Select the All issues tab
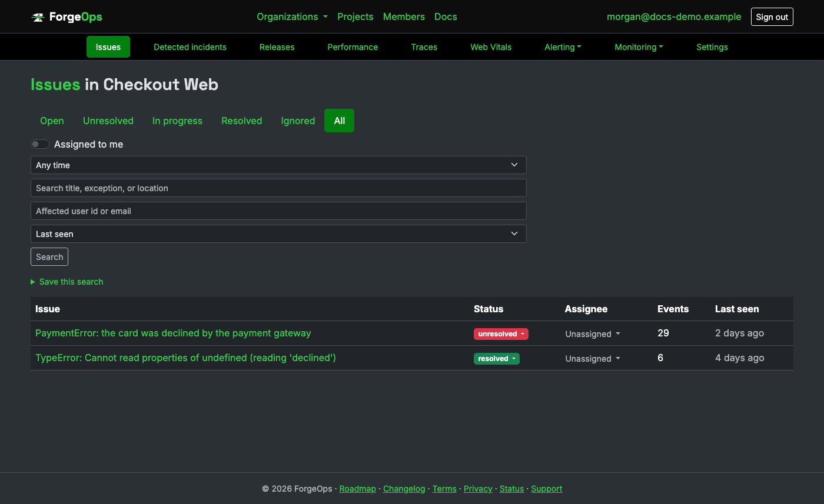Viewport: 824px width, 504px height. pyautogui.click(x=339, y=121)
